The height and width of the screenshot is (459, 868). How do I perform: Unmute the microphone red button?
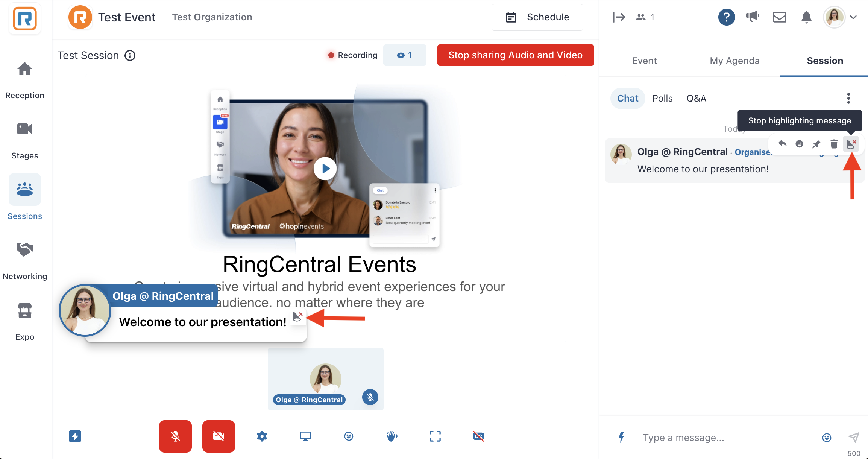tap(175, 436)
